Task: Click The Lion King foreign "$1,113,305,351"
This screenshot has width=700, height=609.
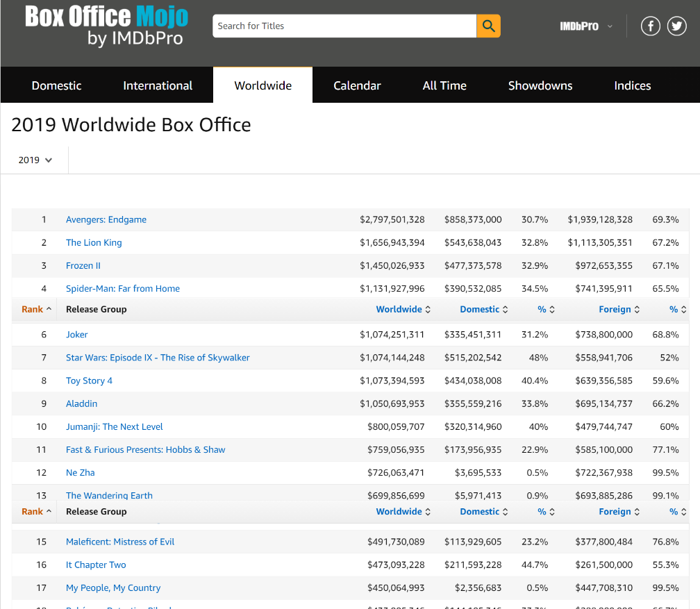Action: [600, 242]
